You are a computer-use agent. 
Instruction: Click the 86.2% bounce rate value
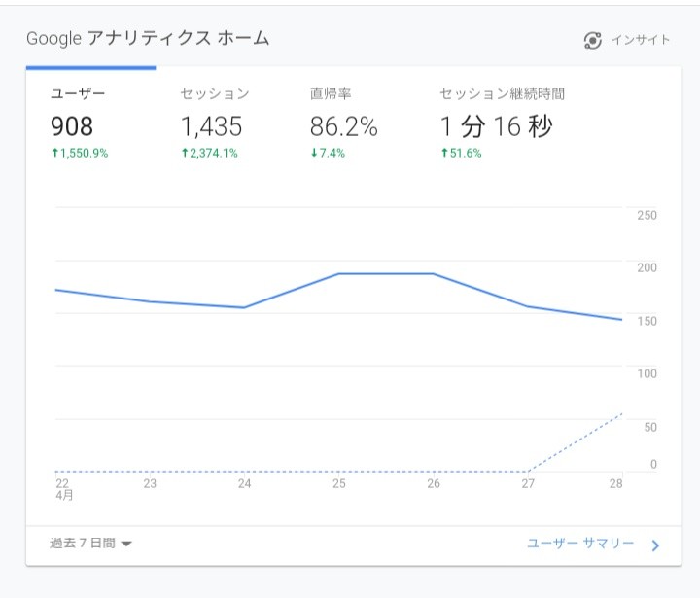(343, 126)
